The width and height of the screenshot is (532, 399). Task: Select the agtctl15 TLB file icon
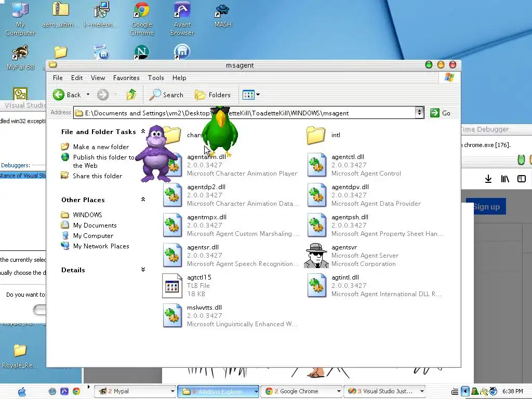pos(172,286)
